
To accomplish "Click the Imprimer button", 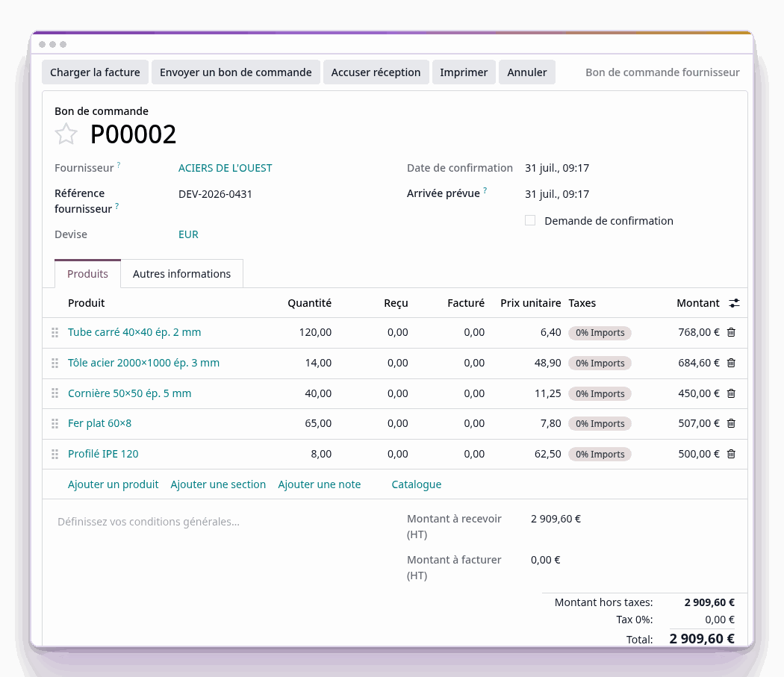I will click(464, 72).
